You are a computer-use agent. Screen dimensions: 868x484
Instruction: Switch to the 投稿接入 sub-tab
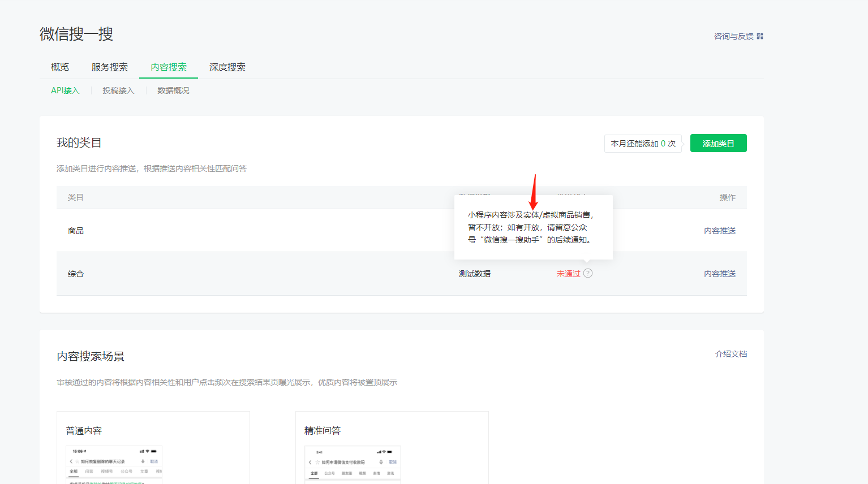point(118,90)
